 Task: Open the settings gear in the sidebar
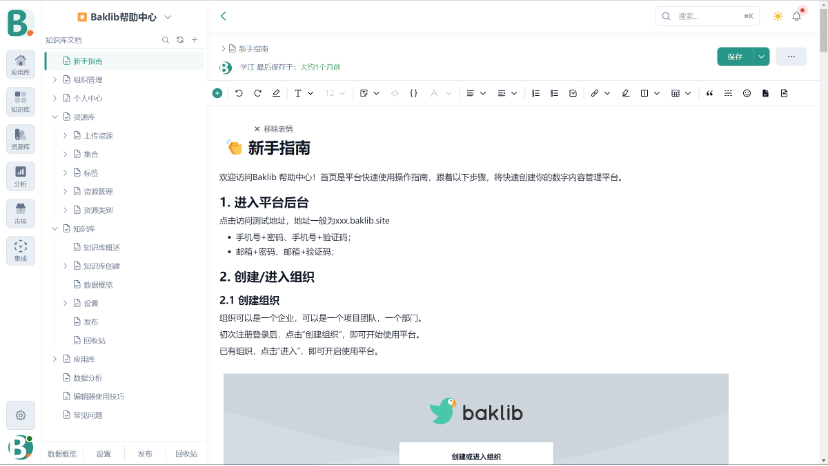pyautogui.click(x=21, y=415)
